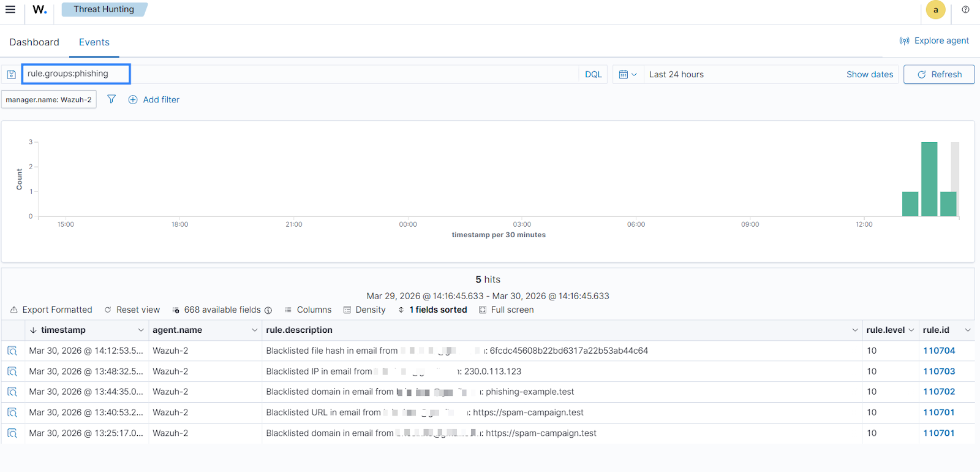980x472 pixels.
Task: Select the Blacklisted URL description cell
Action: (562, 413)
